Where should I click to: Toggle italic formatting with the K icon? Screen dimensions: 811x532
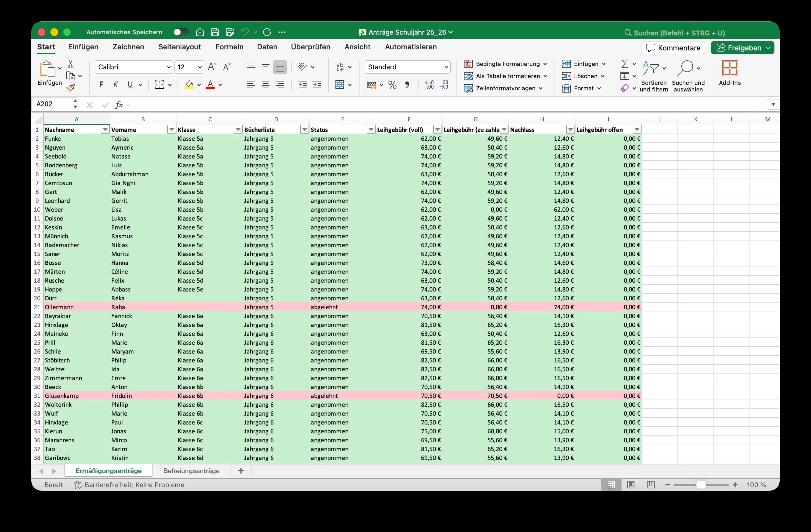point(116,85)
